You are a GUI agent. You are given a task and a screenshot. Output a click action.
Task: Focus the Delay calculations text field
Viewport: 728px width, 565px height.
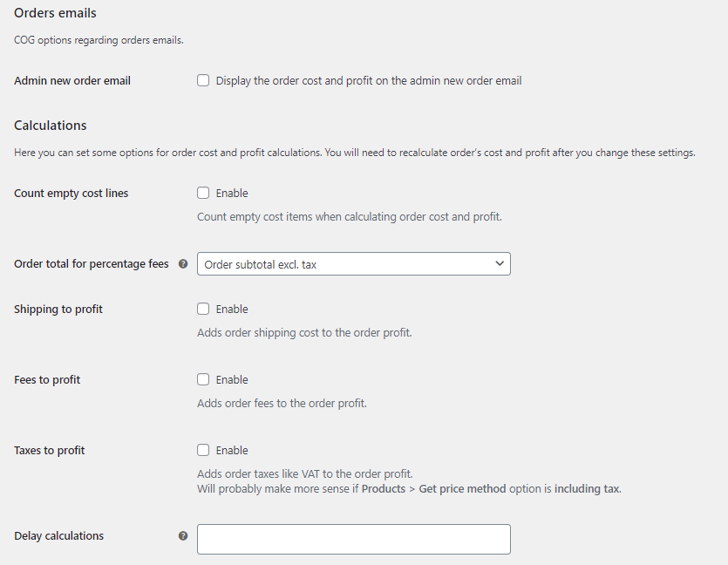(x=354, y=539)
